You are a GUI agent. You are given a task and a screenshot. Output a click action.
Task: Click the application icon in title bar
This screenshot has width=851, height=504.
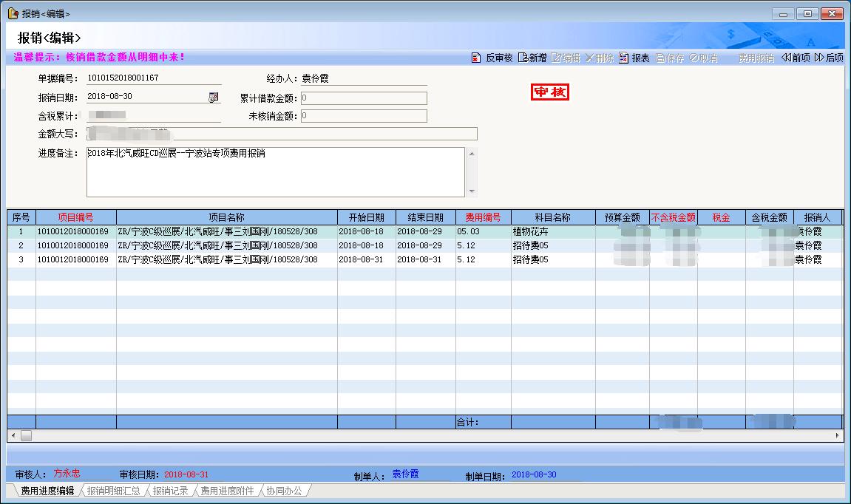(x=13, y=13)
